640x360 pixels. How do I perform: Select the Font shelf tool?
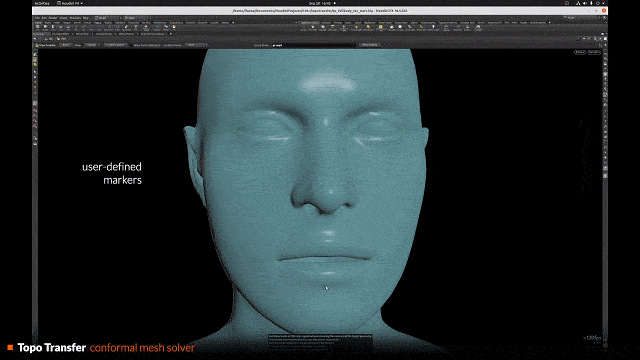click(136, 27)
